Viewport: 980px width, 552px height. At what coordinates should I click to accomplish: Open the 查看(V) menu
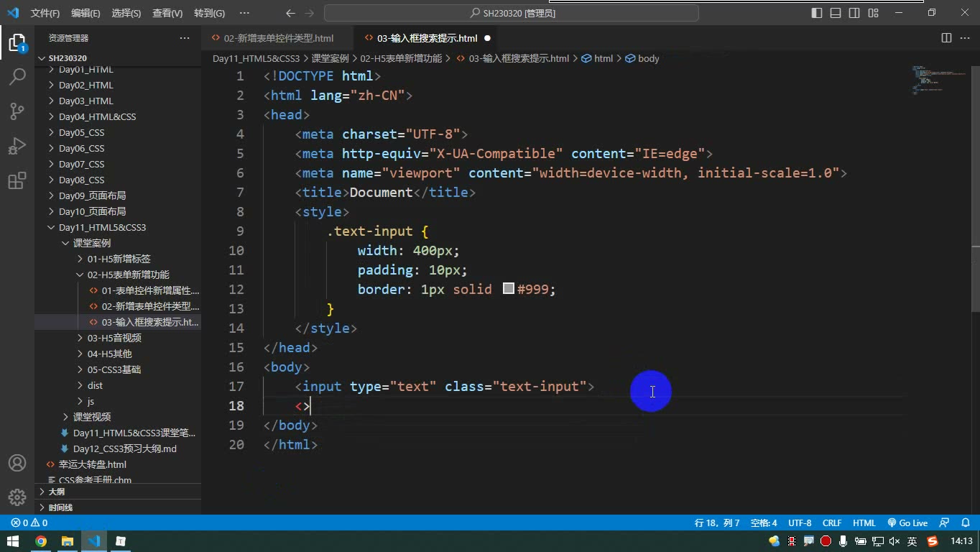point(167,13)
